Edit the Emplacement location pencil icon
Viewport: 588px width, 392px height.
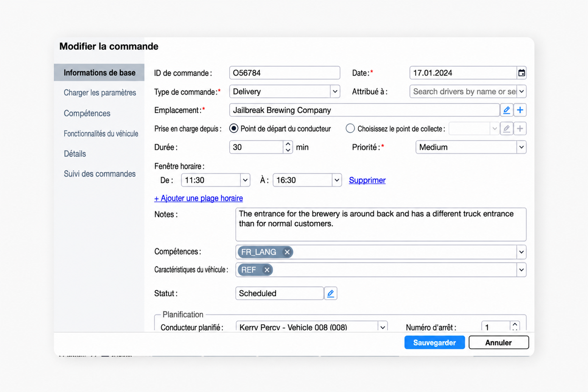pyautogui.click(x=506, y=110)
